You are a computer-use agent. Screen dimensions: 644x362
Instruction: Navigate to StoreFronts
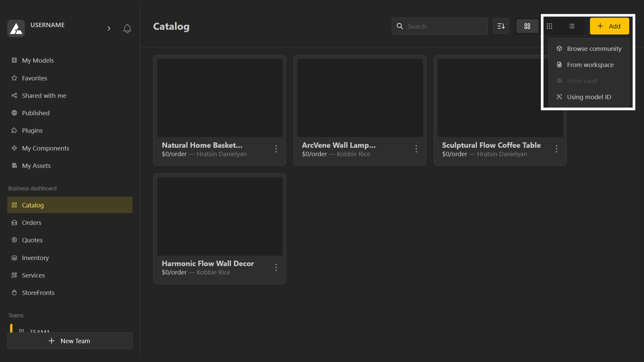pyautogui.click(x=38, y=293)
